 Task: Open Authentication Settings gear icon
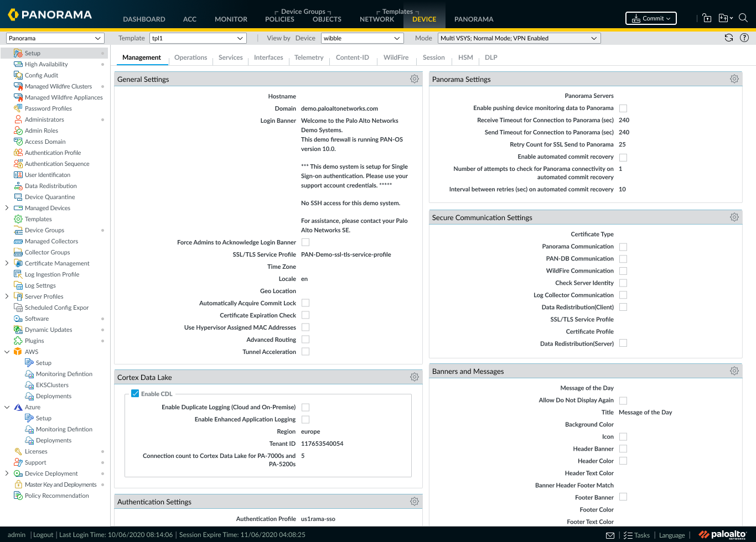pyautogui.click(x=414, y=502)
